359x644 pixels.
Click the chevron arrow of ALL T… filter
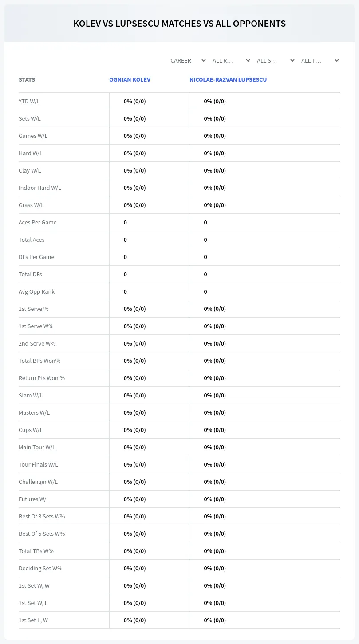[x=337, y=61]
